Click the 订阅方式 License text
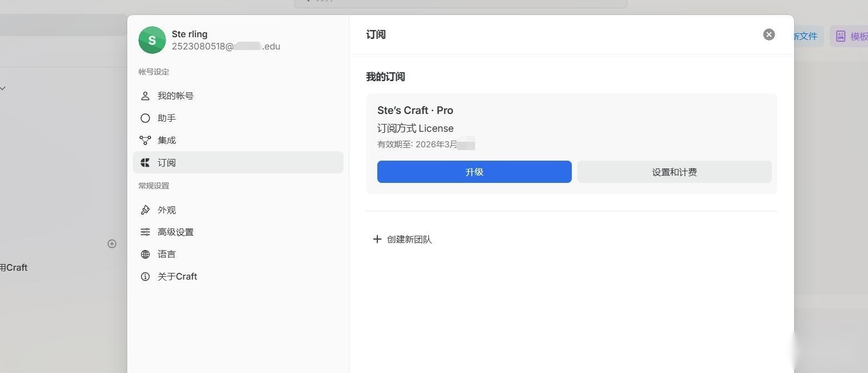868x373 pixels. (x=415, y=128)
